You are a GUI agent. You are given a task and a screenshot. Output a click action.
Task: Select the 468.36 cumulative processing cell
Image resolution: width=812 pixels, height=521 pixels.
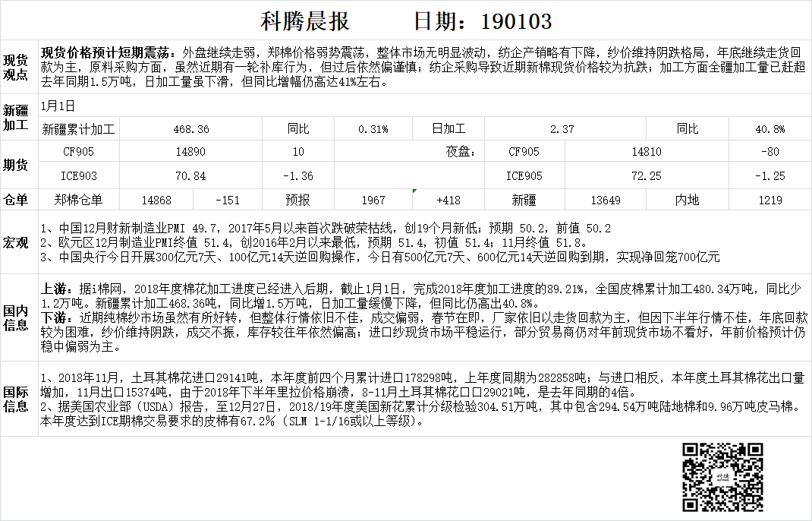[190, 129]
